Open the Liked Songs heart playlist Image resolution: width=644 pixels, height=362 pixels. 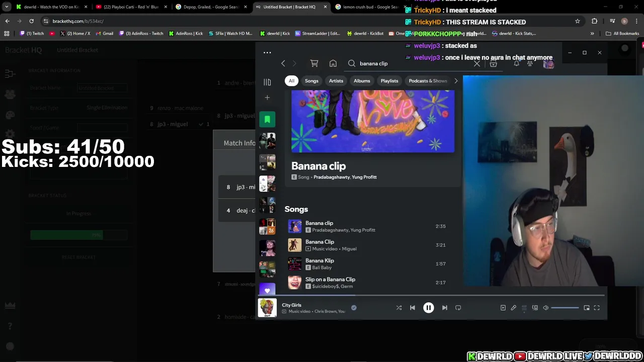pyautogui.click(x=267, y=290)
